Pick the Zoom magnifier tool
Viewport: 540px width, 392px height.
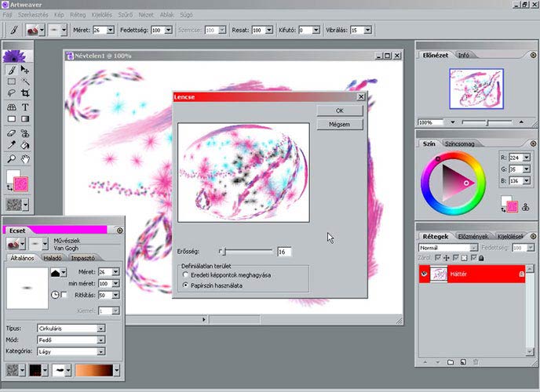(x=12, y=158)
